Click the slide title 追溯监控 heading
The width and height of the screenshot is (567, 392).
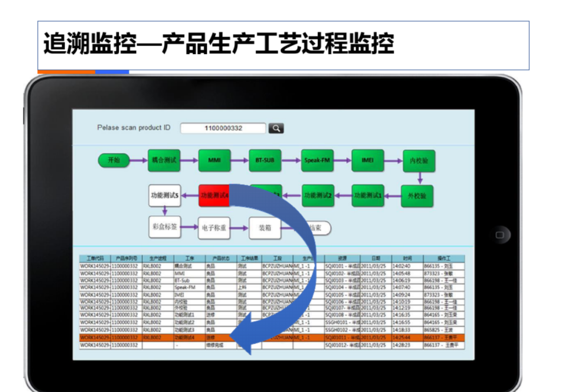click(218, 44)
